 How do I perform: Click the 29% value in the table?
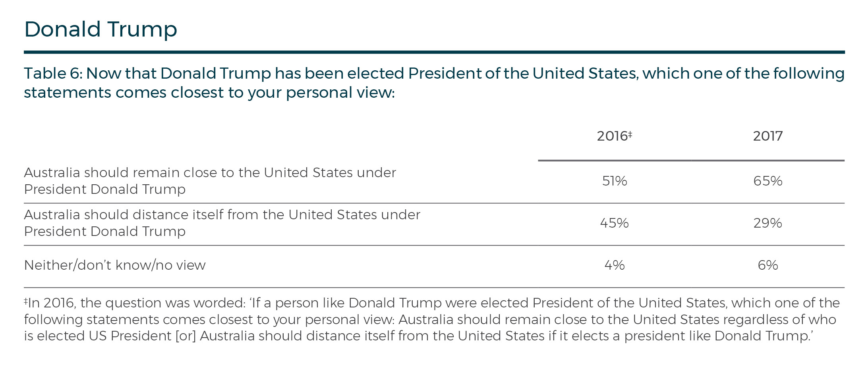(x=767, y=223)
